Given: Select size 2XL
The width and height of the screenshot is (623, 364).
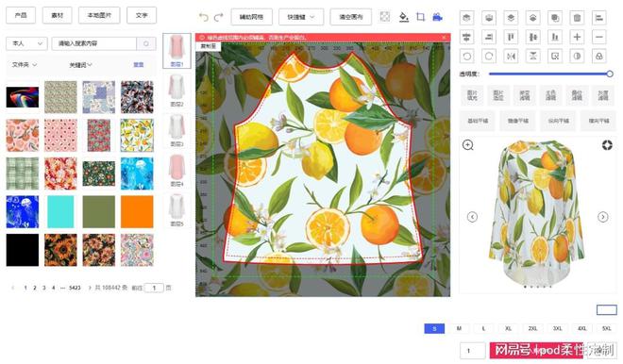Looking at the screenshot, I should 532,328.
